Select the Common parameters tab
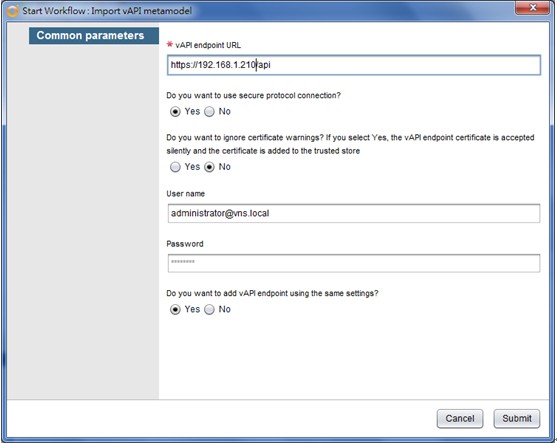 pyautogui.click(x=94, y=36)
